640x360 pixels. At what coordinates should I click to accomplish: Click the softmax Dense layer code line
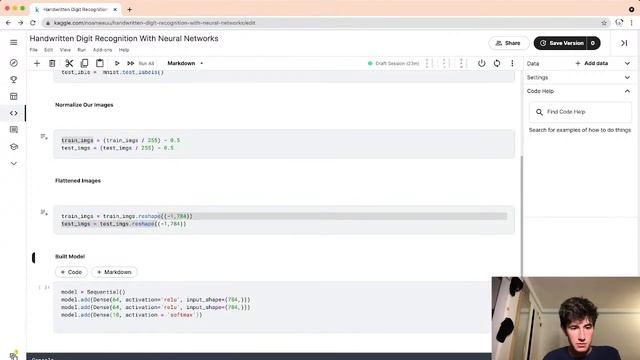(131, 315)
